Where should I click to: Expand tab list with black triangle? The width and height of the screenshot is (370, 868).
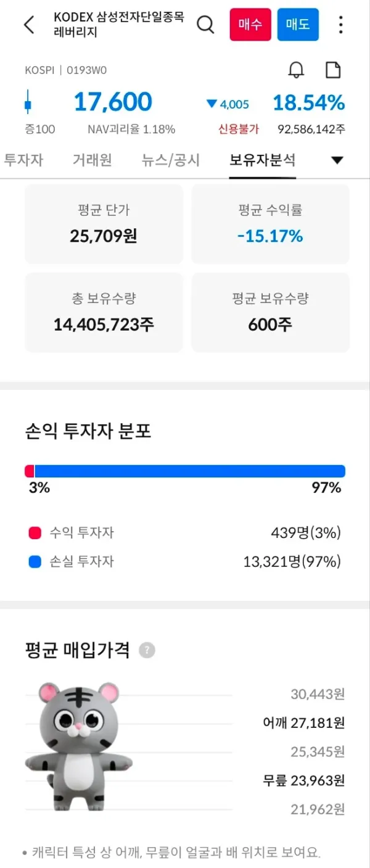tap(337, 160)
